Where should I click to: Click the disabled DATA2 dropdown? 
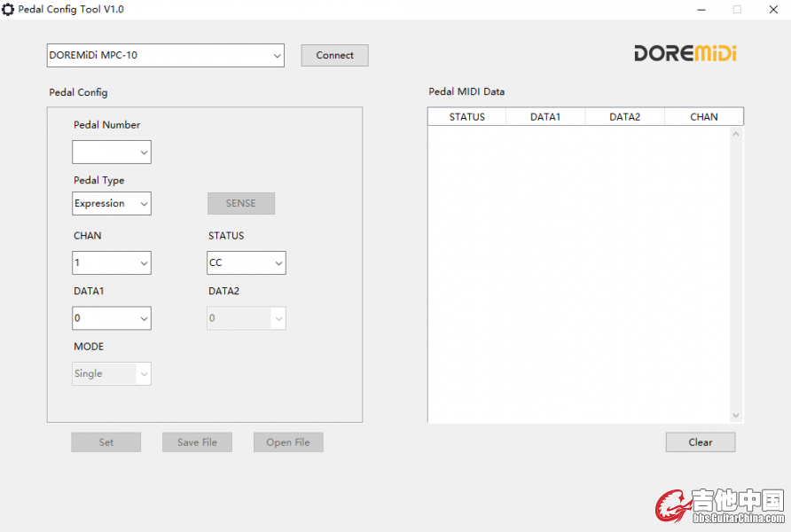(247, 318)
